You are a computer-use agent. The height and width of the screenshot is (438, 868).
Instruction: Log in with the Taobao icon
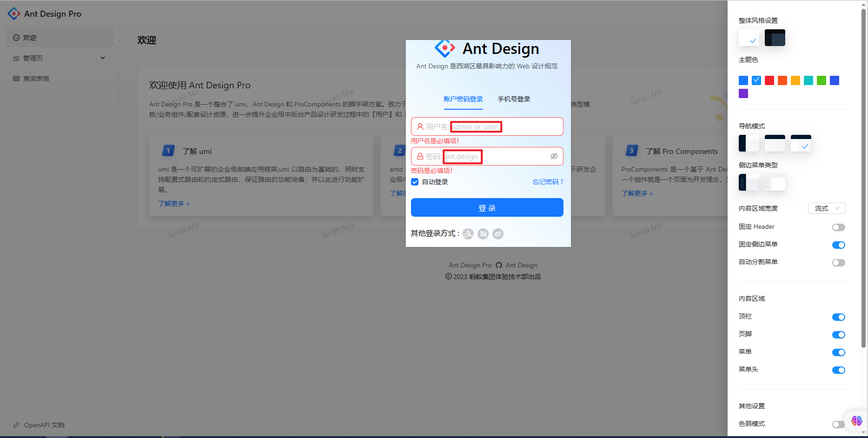coord(483,233)
